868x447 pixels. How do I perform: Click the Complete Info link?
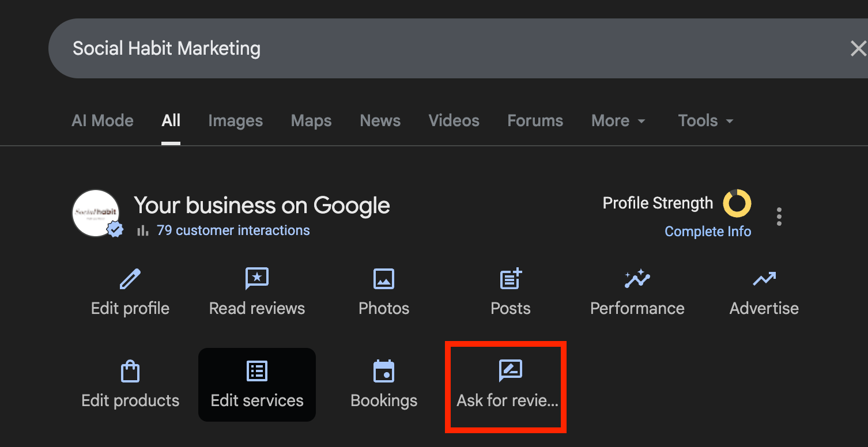[708, 232]
